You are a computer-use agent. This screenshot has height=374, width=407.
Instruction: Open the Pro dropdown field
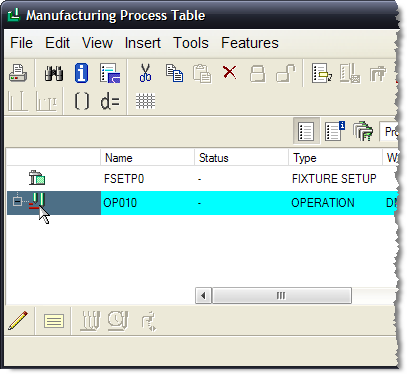(x=389, y=131)
